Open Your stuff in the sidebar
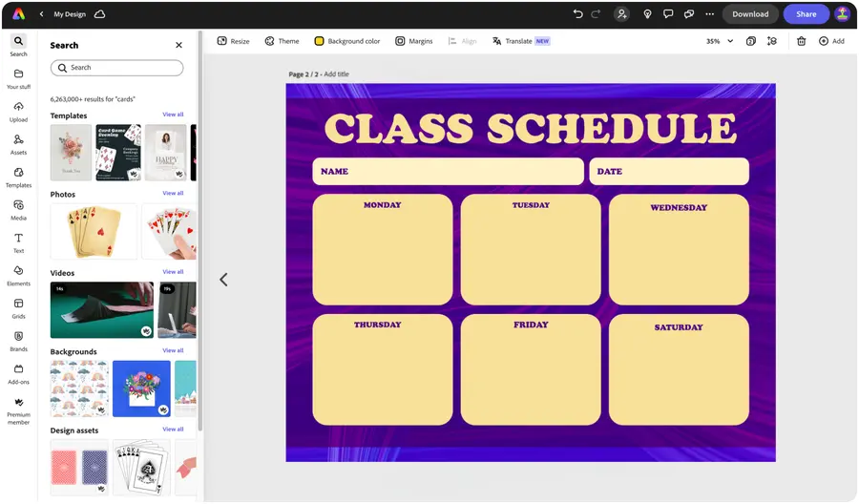The width and height of the screenshot is (859, 504). click(x=19, y=79)
